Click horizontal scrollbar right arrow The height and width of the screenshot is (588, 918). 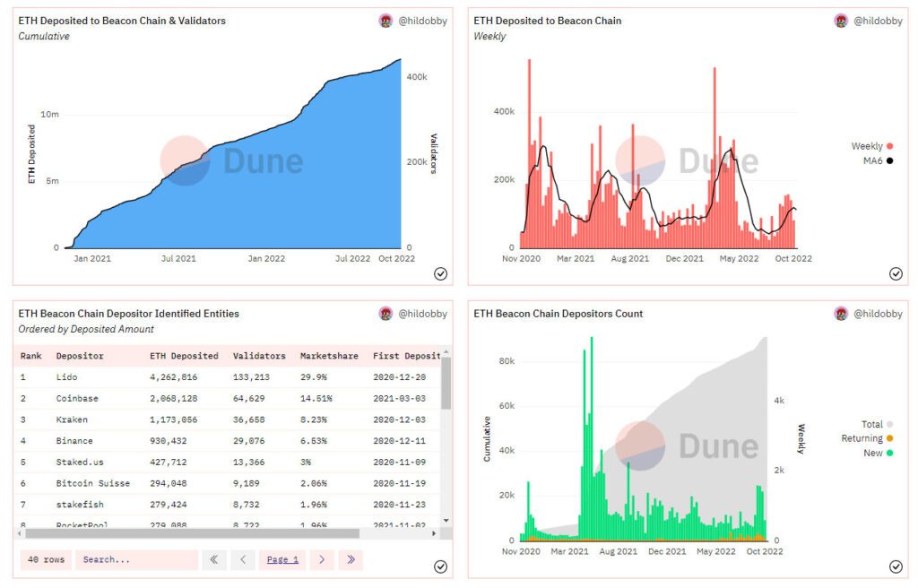coord(434,533)
